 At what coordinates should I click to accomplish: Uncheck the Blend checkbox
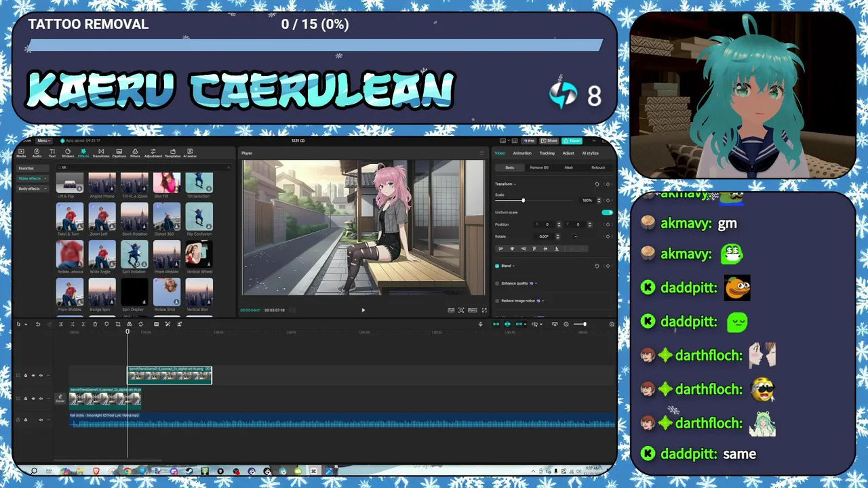[497, 266]
